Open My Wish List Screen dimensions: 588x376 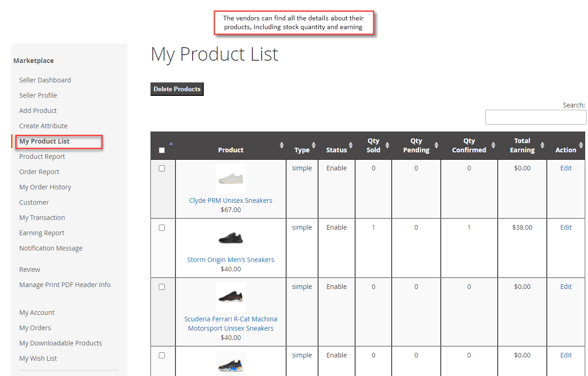(x=38, y=358)
